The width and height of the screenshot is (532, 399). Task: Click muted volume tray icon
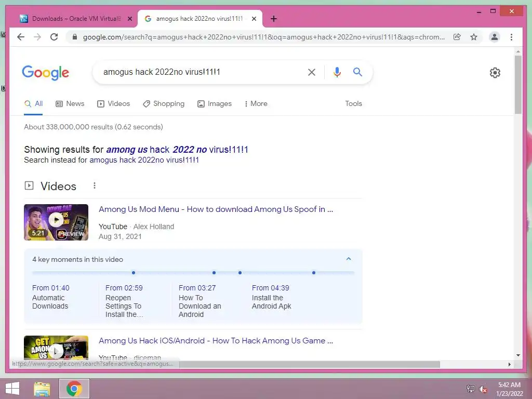point(483,389)
